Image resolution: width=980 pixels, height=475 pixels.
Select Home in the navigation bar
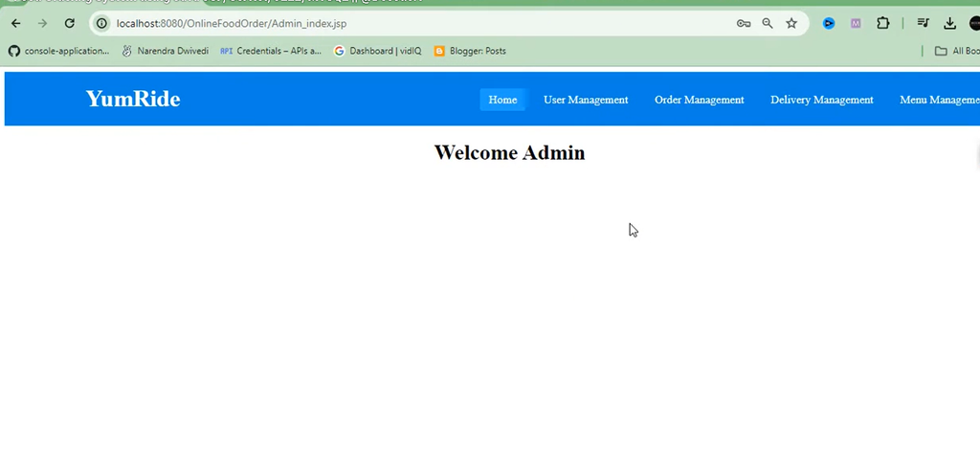pos(502,100)
